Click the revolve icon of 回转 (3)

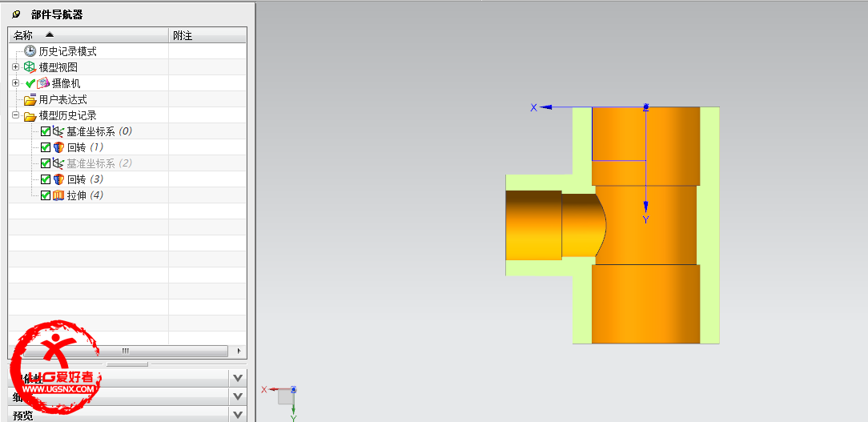[x=58, y=180]
